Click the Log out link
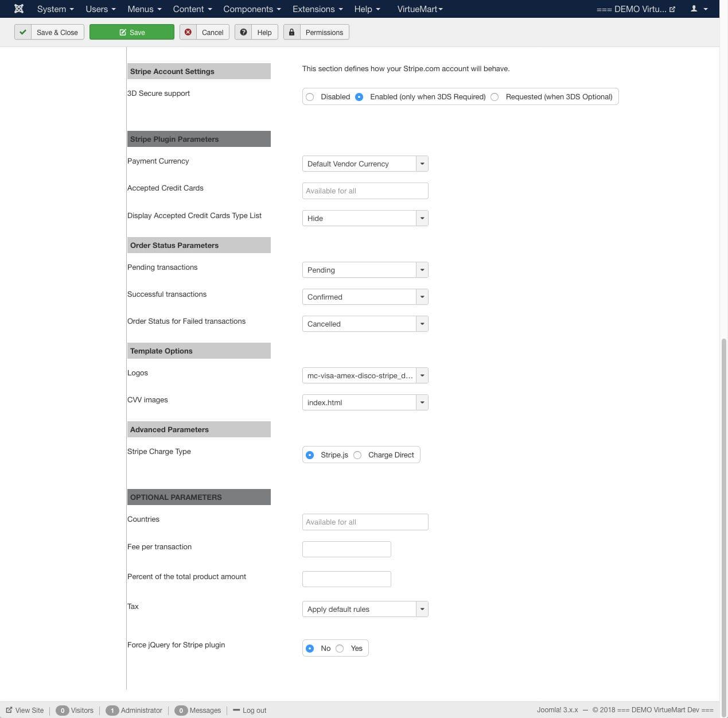 [250, 711]
